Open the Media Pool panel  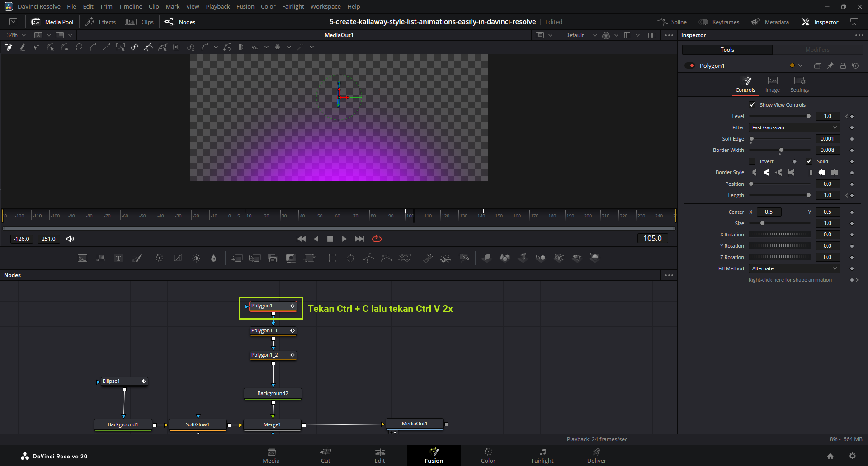tap(52, 22)
